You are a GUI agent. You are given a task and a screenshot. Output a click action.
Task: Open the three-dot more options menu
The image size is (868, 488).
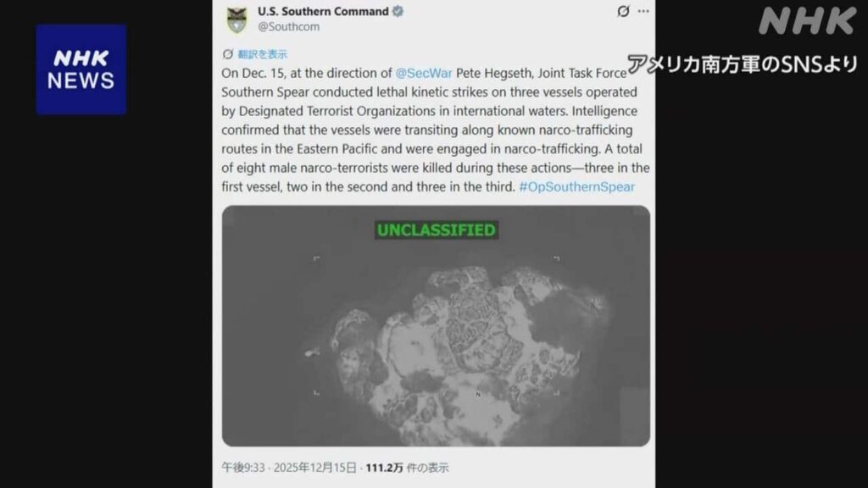click(643, 11)
